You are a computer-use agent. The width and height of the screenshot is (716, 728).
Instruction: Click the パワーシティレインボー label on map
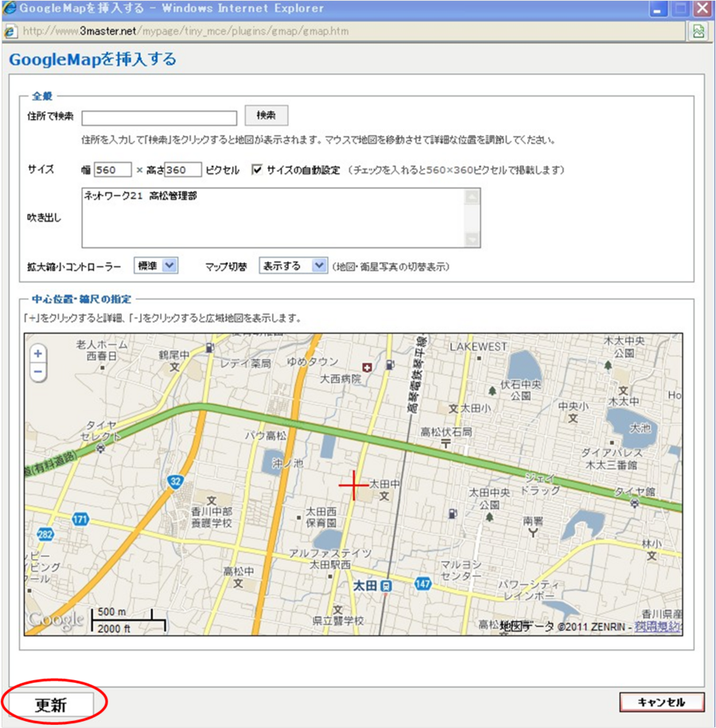pyautogui.click(x=529, y=590)
